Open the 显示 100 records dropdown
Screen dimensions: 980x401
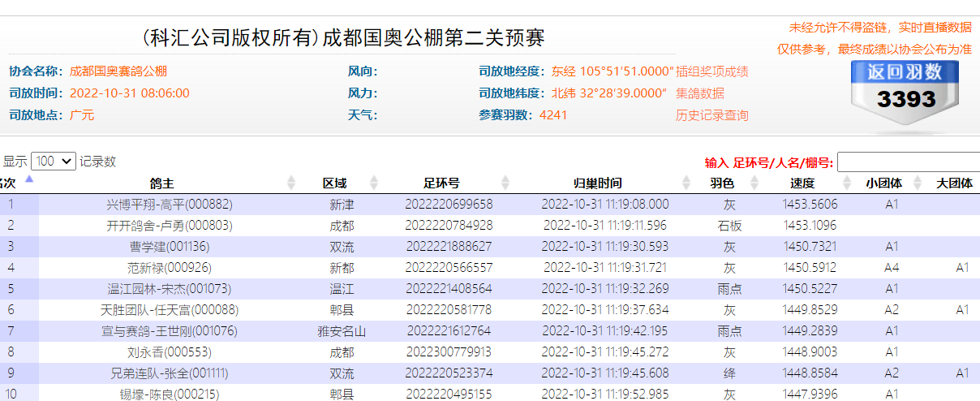pyautogui.click(x=54, y=162)
